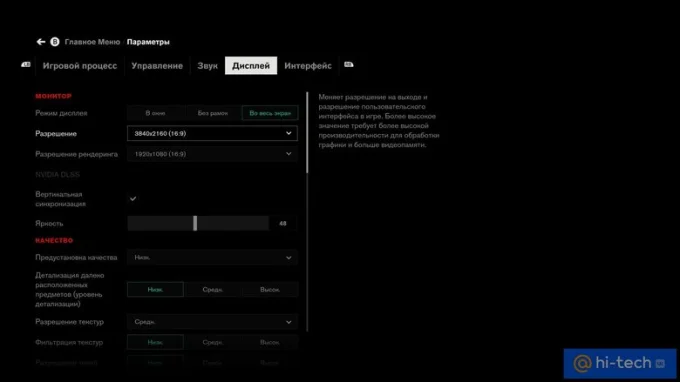This screenshot has height=382, width=680.
Task: Open the Разрешение текстур dropdown
Action: click(x=212, y=322)
